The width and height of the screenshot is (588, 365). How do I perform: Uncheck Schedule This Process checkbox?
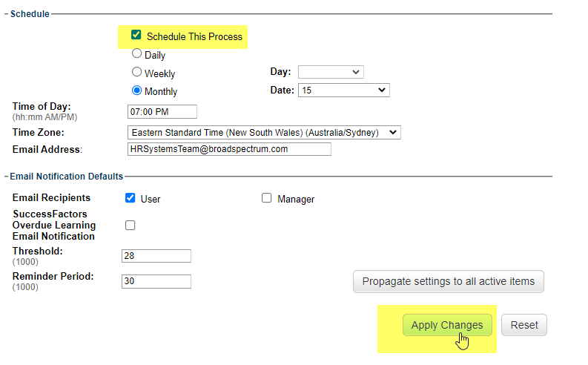pos(136,35)
